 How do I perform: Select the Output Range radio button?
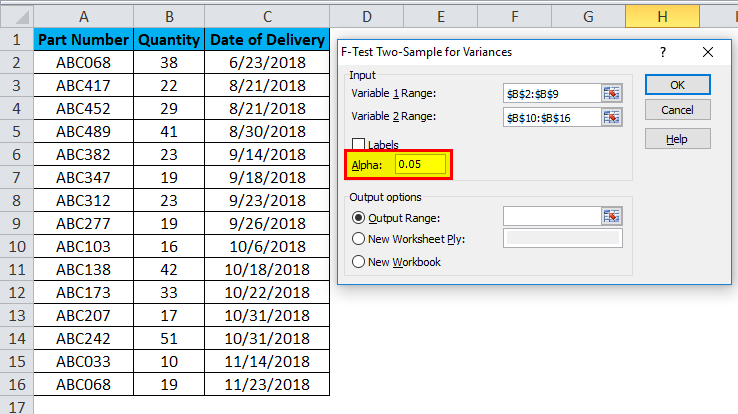tap(358, 217)
